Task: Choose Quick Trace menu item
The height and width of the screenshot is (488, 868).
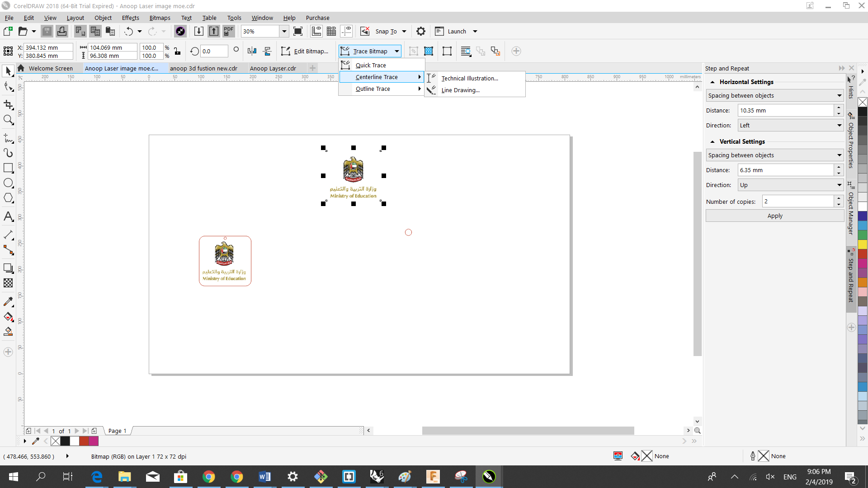Action: (x=382, y=65)
